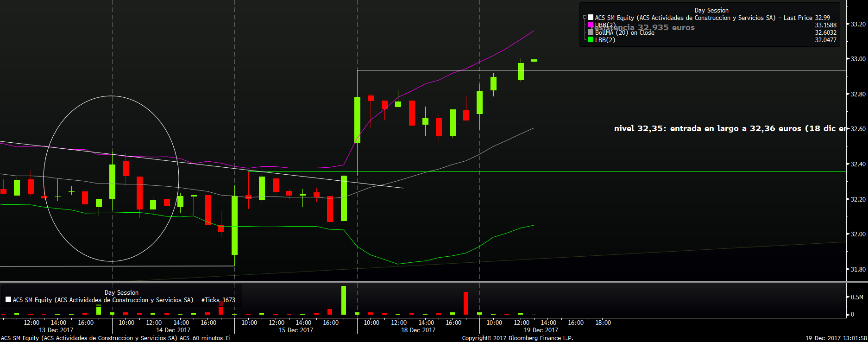
Task: Click the 19-Dec-2017 13:01:58 timestamp
Action: (x=836, y=338)
